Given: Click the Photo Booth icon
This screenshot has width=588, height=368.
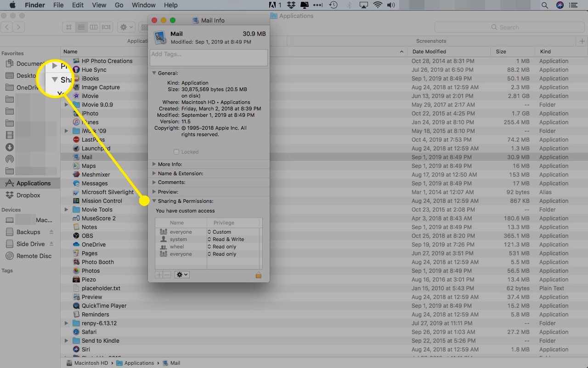Looking at the screenshot, I should pyautogui.click(x=77, y=262).
